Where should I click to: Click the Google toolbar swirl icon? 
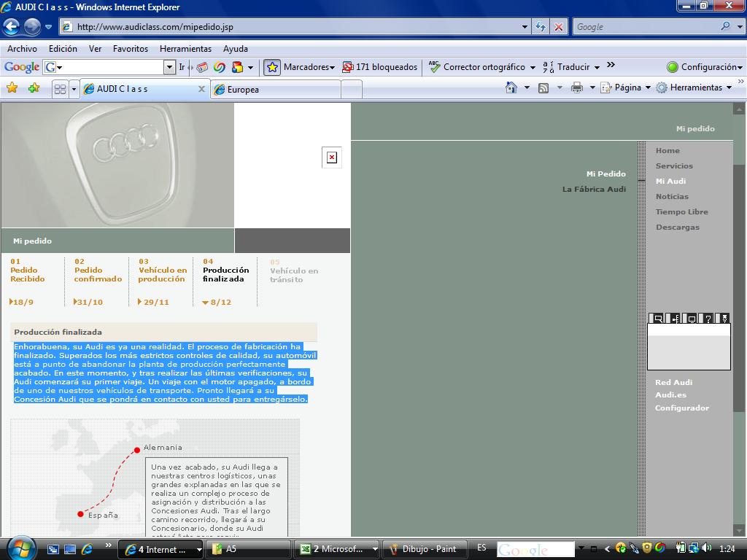pyautogui.click(x=220, y=67)
